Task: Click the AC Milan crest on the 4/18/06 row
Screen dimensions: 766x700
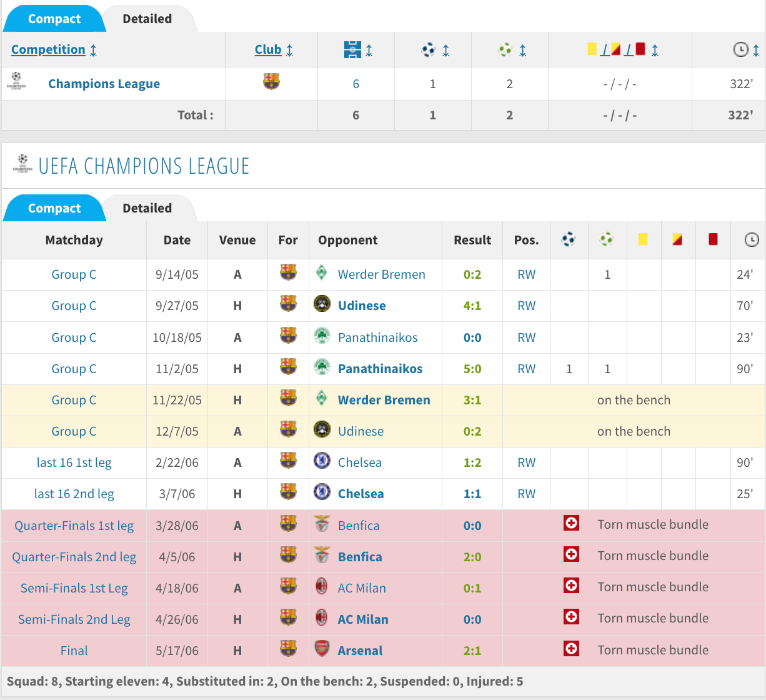Action: point(322,586)
